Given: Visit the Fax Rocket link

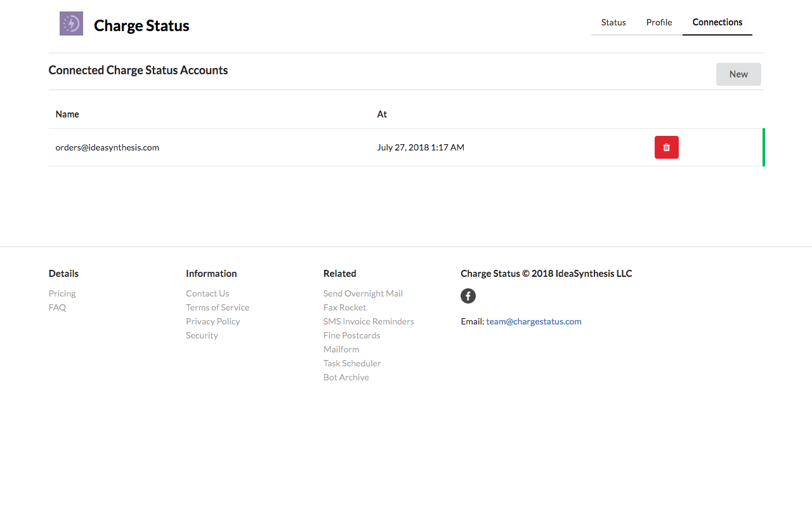Looking at the screenshot, I should click(x=344, y=307).
